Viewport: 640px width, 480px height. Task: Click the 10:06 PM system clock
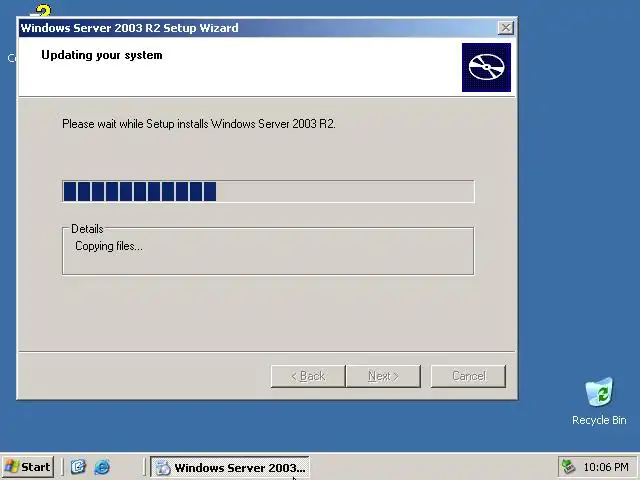click(x=606, y=467)
